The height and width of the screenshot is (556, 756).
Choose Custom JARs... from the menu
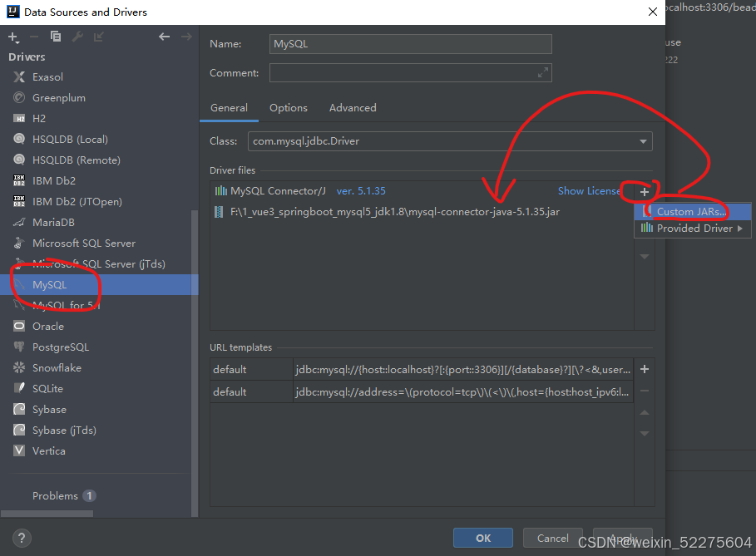[x=692, y=211]
